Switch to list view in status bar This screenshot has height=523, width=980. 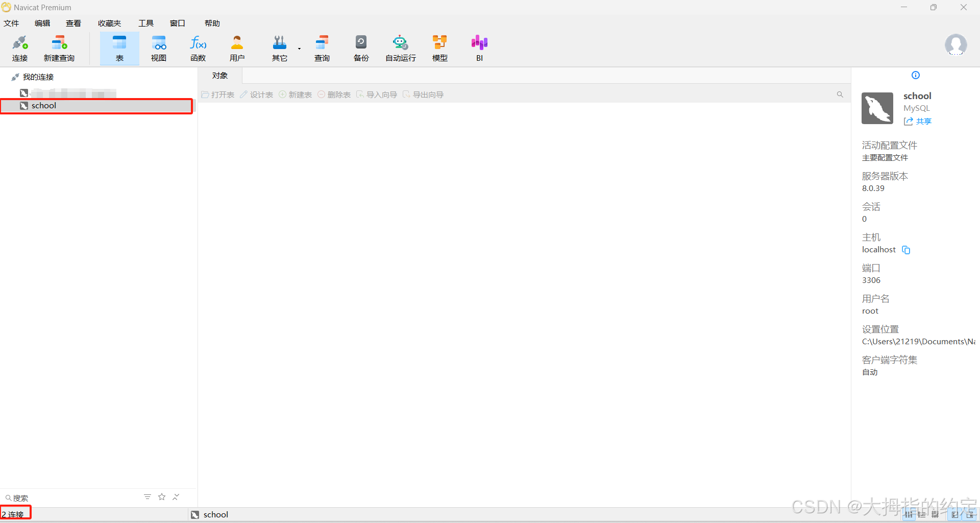[x=922, y=515]
